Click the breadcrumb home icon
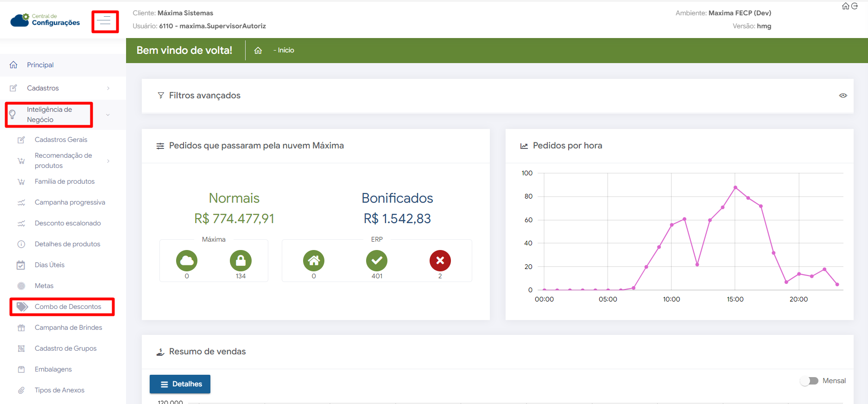The image size is (868, 404). click(x=258, y=51)
